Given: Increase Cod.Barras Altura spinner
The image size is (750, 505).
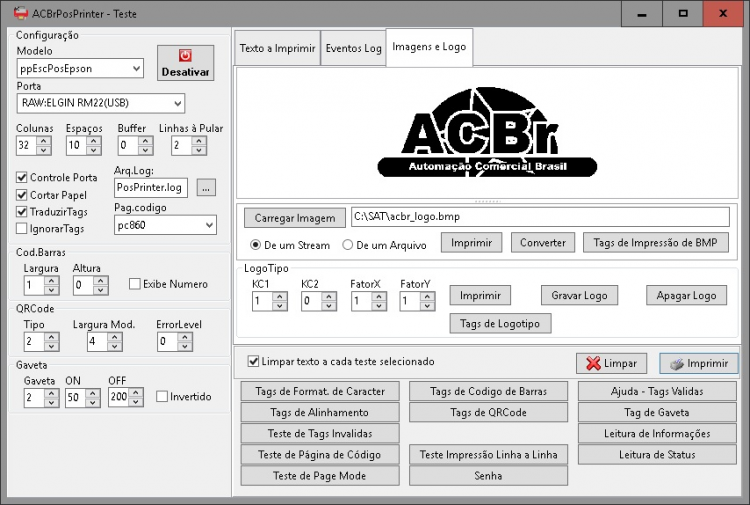Looking at the screenshot, I should tap(101, 281).
